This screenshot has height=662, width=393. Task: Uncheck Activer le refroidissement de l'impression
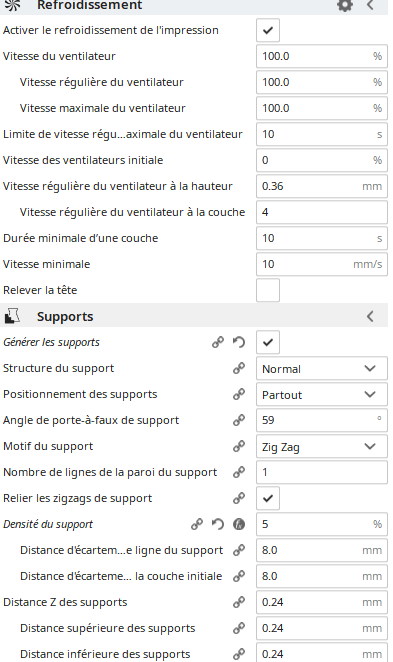268,30
